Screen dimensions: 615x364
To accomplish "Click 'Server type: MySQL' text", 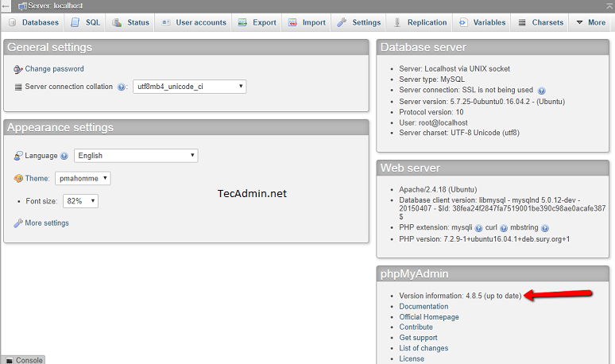I will (x=431, y=79).
